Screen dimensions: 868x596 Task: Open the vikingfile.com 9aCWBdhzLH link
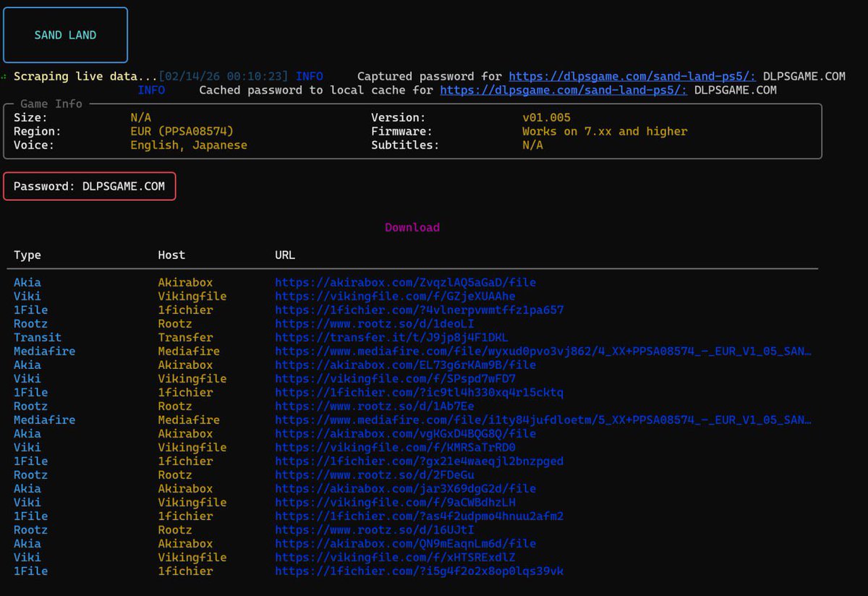(x=395, y=502)
